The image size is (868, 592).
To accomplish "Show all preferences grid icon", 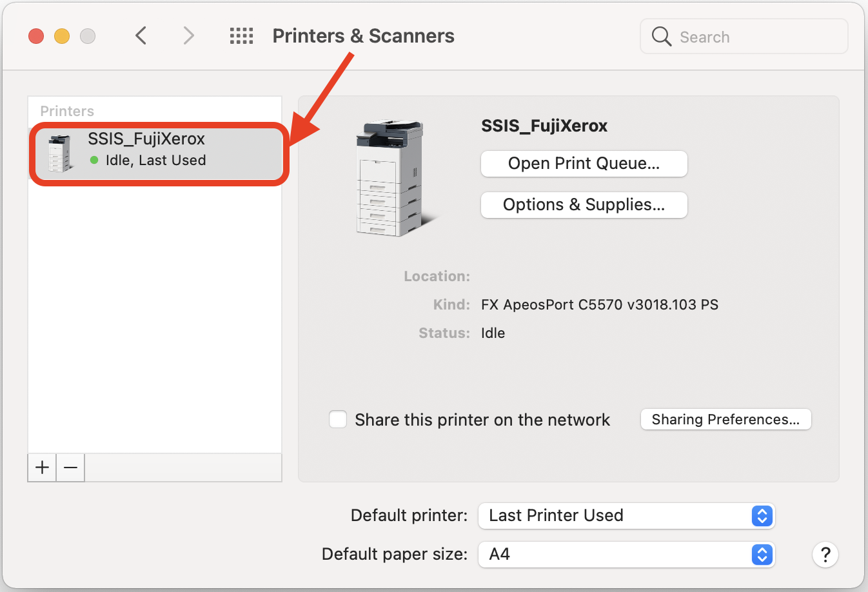I will [241, 35].
